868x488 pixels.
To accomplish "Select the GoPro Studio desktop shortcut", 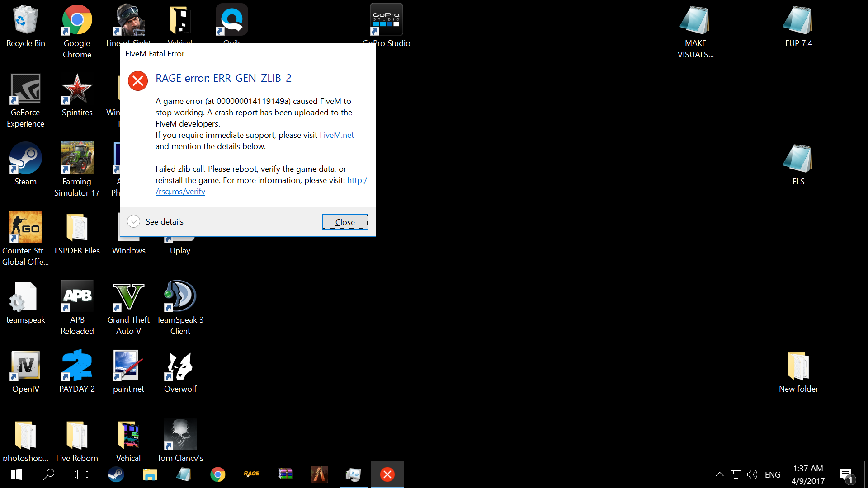I will pyautogui.click(x=387, y=26).
